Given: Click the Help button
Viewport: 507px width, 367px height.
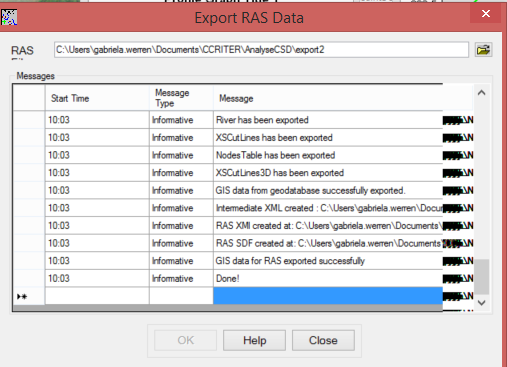Looking at the screenshot, I should tap(254, 340).
